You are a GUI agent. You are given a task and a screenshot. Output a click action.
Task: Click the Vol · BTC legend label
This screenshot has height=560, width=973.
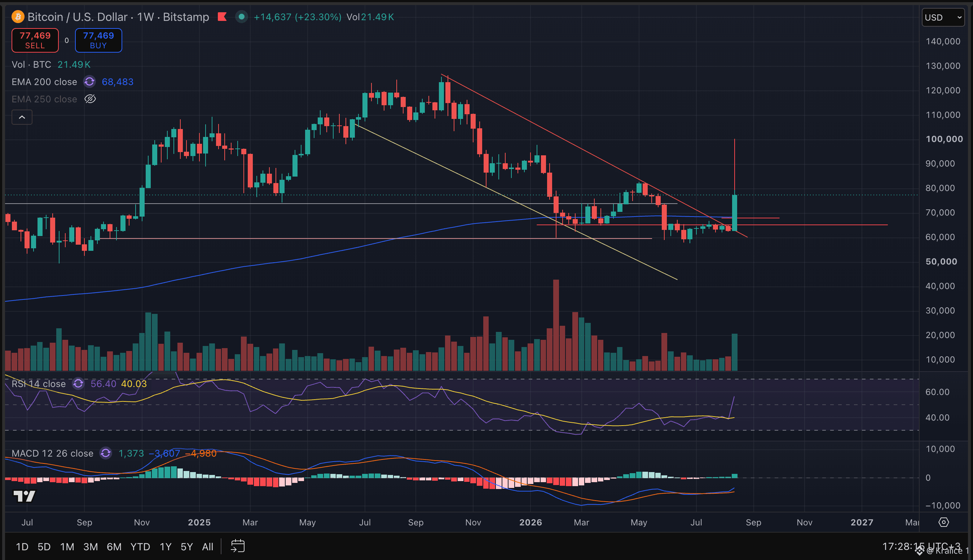click(x=32, y=64)
